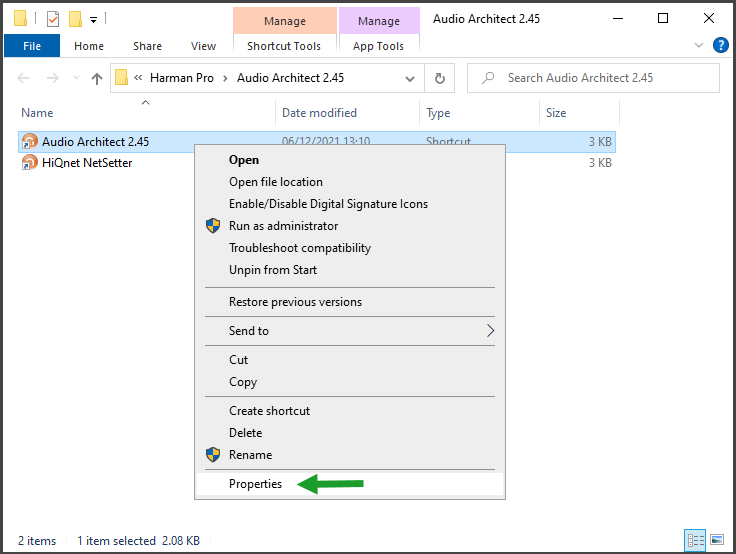Viewport: 736px width, 554px height.
Task: Open the Home ribbon tab
Action: point(89,46)
